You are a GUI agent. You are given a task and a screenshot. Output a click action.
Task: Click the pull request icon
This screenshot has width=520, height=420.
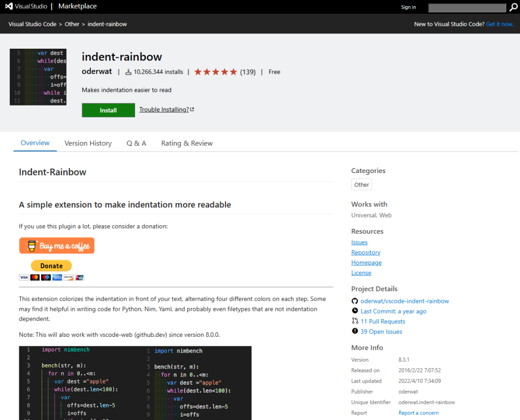coord(355,321)
